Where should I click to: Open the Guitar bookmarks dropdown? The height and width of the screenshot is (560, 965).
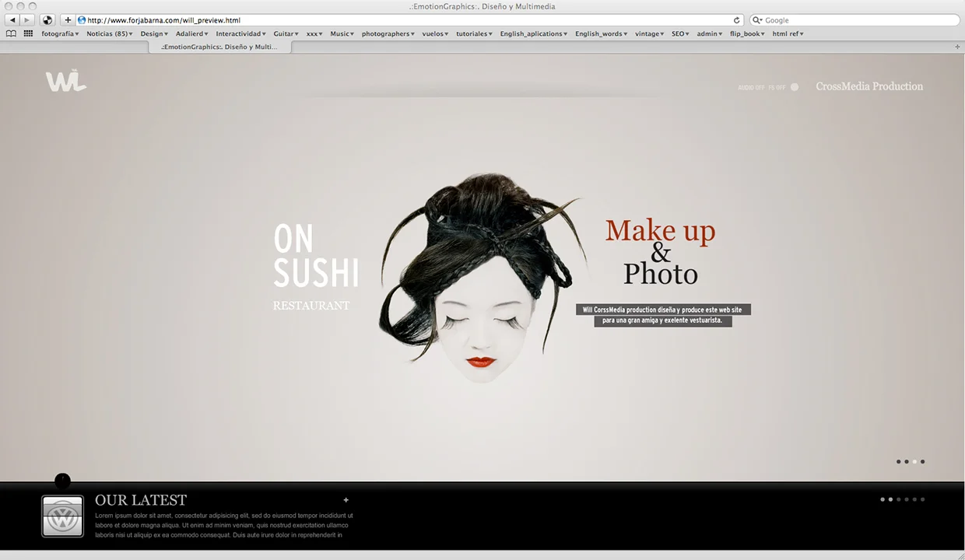tap(286, 33)
